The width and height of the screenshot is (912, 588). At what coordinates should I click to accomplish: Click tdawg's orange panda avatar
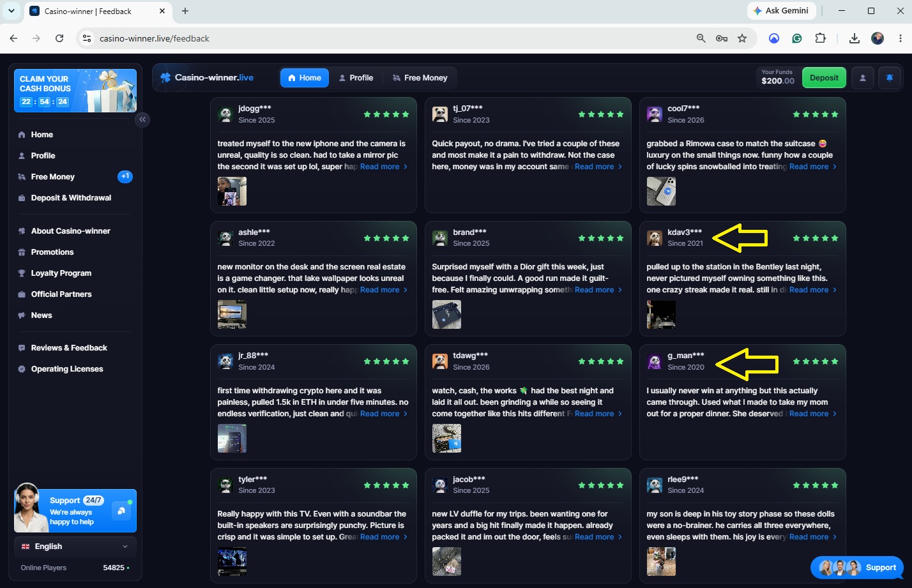[440, 361]
